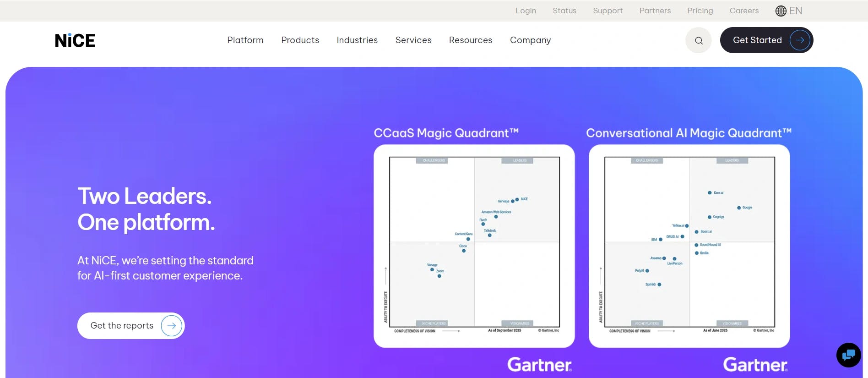Open the Services menu
The height and width of the screenshot is (378, 868).
413,40
